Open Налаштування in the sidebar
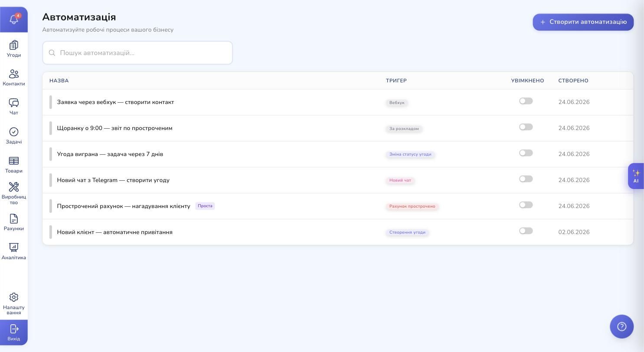The height and width of the screenshot is (352, 644). 14,303
